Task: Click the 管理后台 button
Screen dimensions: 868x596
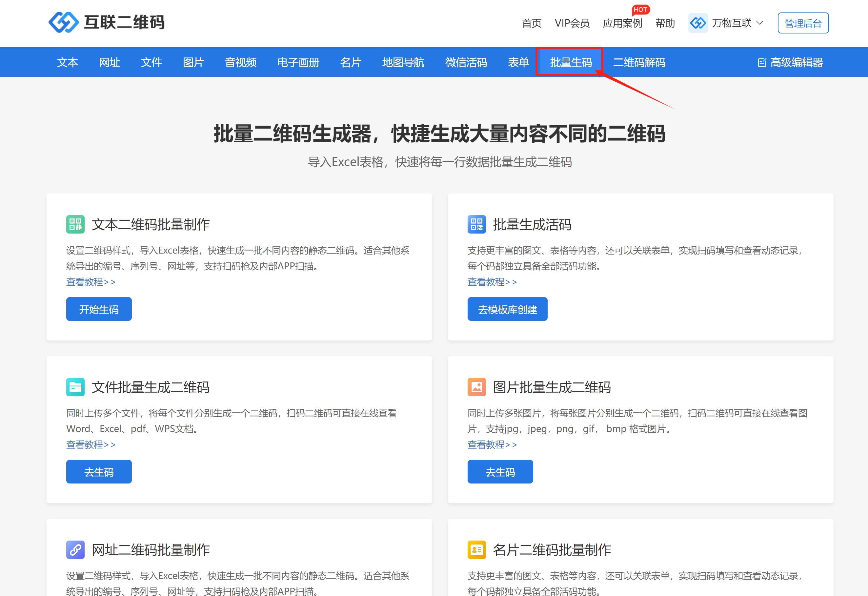Action: [x=803, y=23]
